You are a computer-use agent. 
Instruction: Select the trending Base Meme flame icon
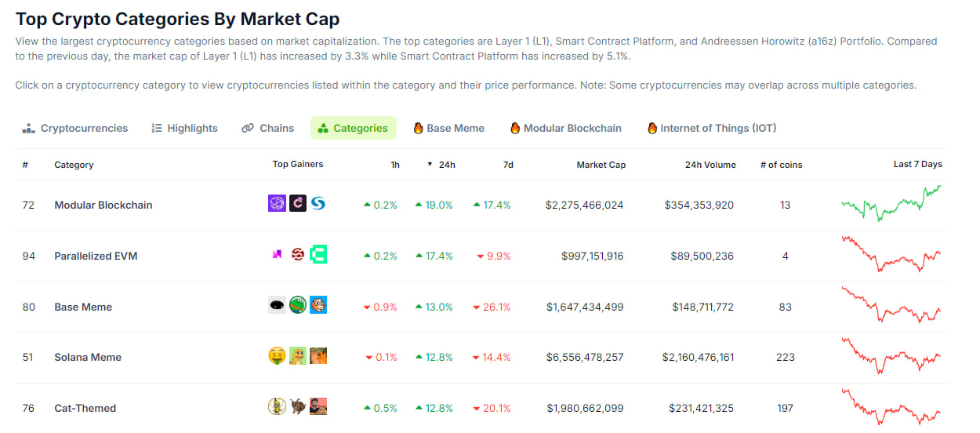point(419,128)
